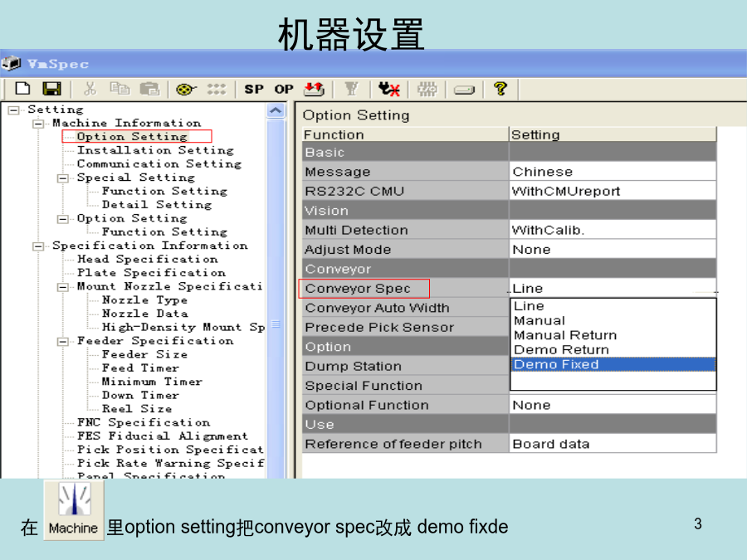Click the feeder pitch value Board data
The height and width of the screenshot is (560, 747).
613,445
